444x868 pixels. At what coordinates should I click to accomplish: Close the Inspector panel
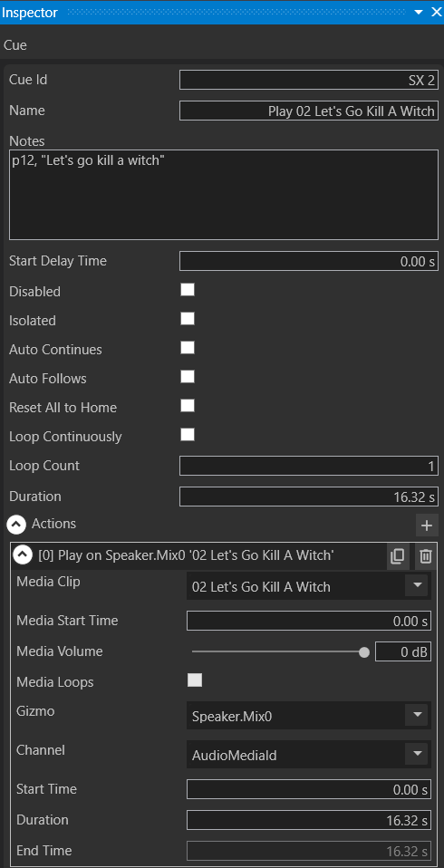click(x=436, y=12)
